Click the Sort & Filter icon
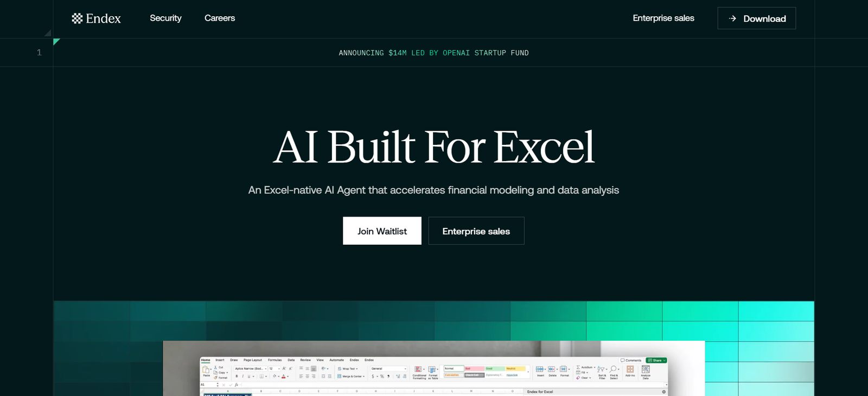The width and height of the screenshot is (868, 396). tap(601, 369)
